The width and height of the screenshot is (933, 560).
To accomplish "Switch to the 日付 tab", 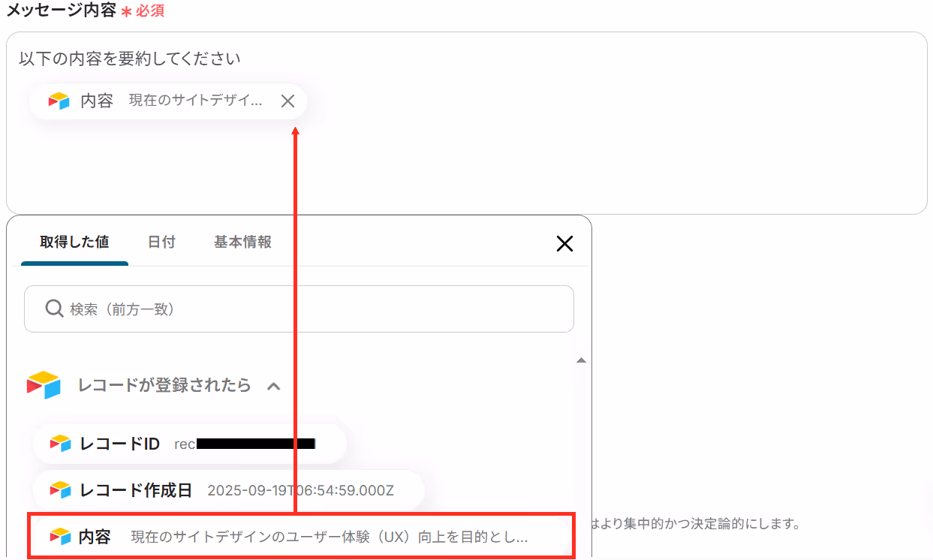I will (161, 242).
